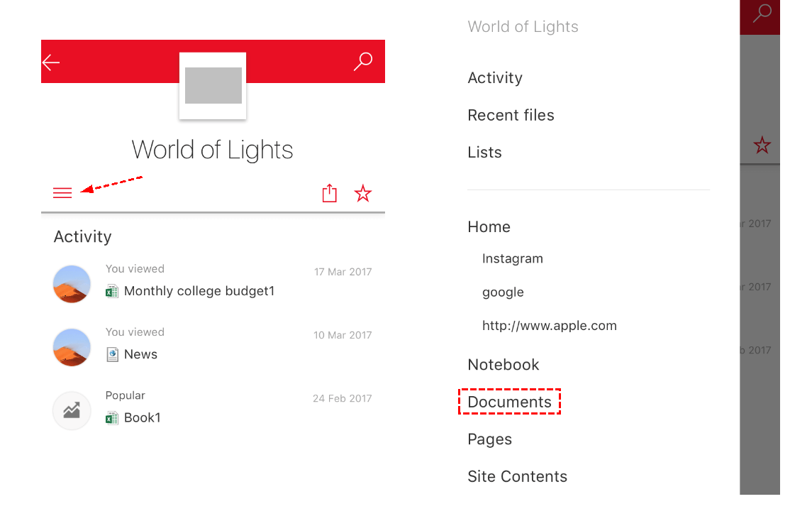Toggle the follow star in site header
Image resolution: width=812 pixels, height=521 pixels.
(363, 193)
